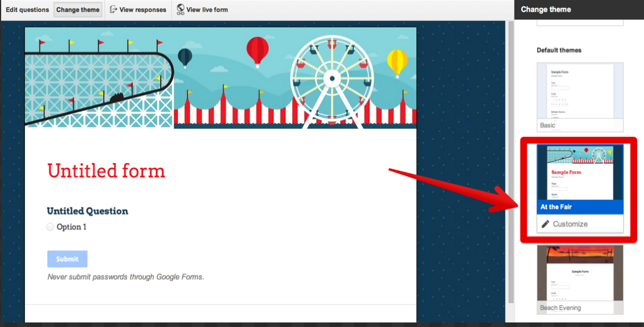Screen dimensions: 644x327
Task: Click the View live form label
Action: [x=207, y=9]
